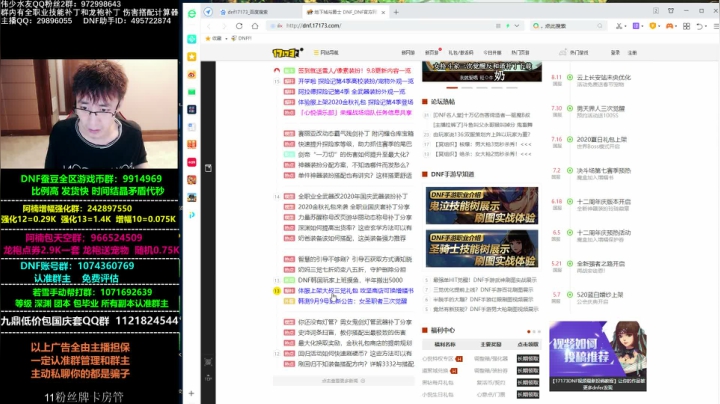Expand the undo closed tabs dropdown arrow
This screenshot has width=720, height=404.
click(705, 26)
